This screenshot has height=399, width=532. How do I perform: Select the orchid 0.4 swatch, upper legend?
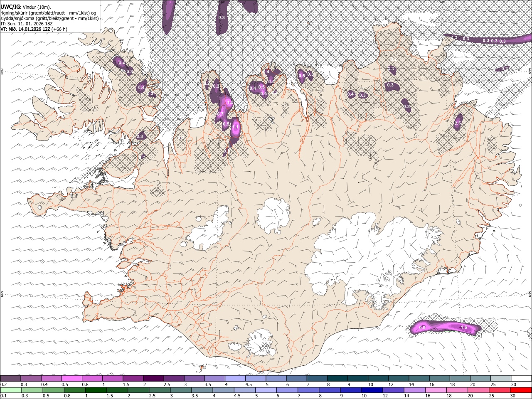[x=52, y=378]
